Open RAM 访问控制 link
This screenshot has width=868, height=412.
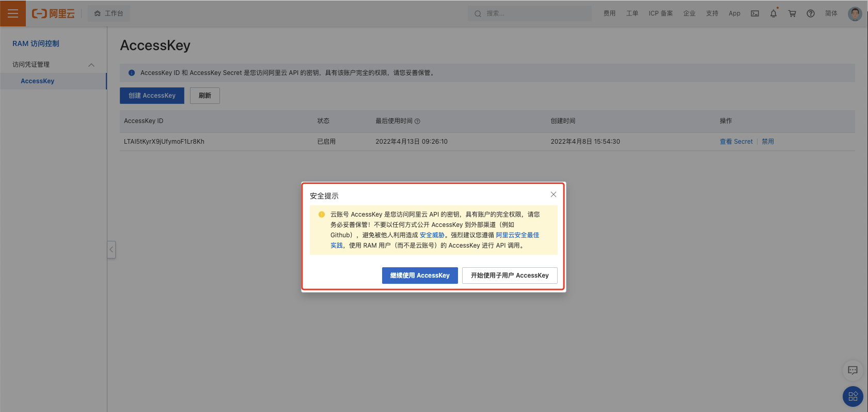point(36,43)
